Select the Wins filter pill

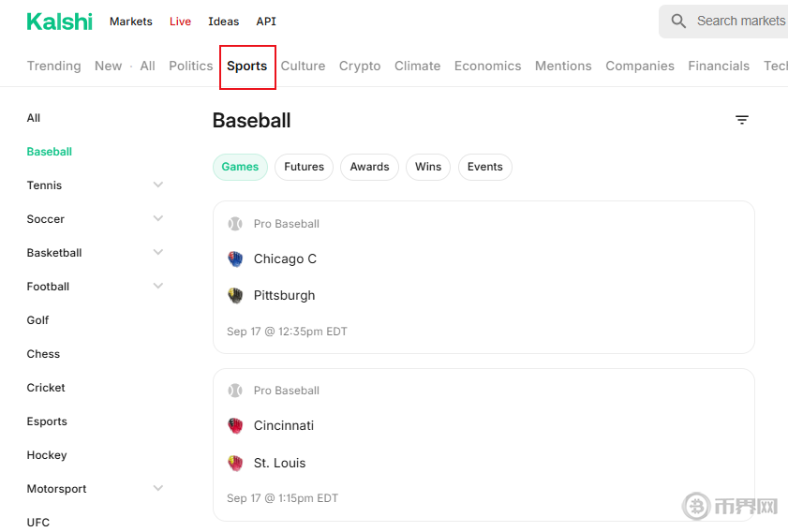[x=428, y=167]
